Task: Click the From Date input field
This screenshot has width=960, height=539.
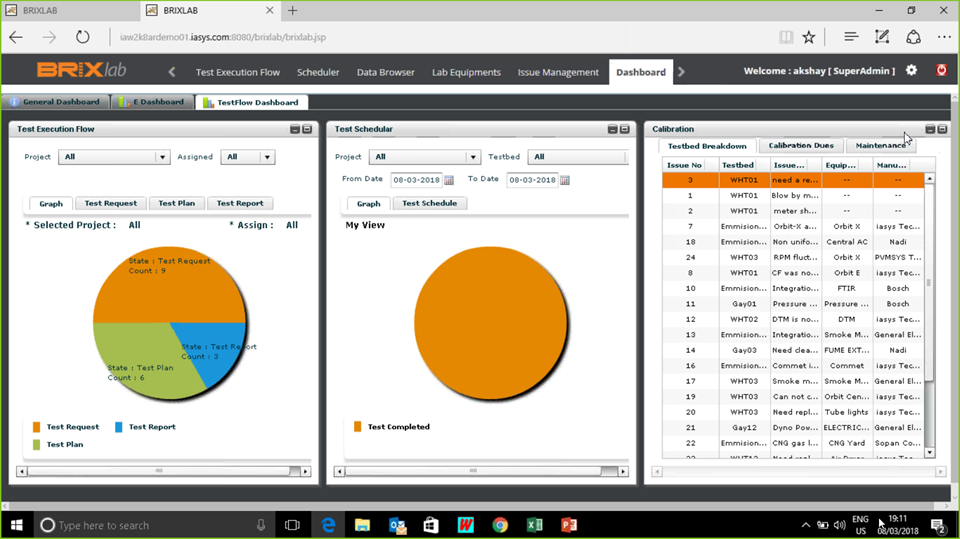Action: tap(416, 180)
